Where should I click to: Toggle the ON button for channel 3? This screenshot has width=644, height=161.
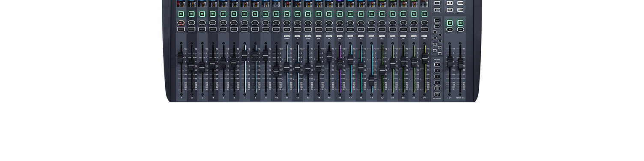tap(202, 14)
